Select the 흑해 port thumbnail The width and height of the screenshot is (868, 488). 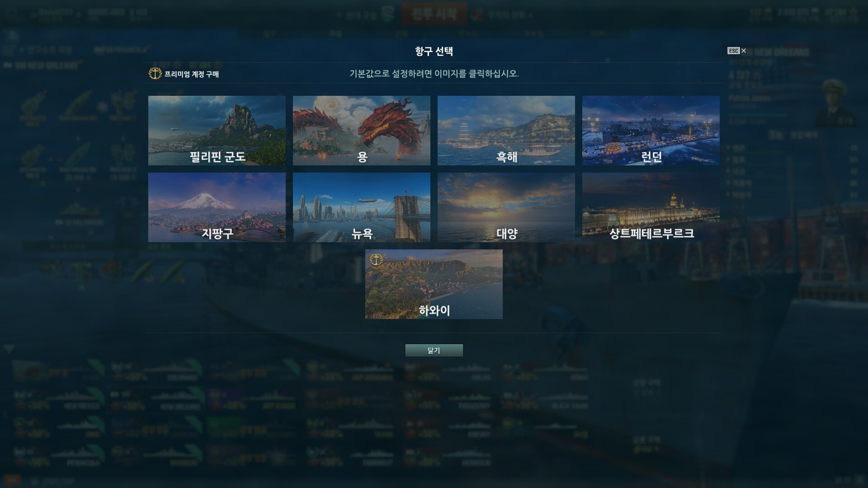(506, 131)
